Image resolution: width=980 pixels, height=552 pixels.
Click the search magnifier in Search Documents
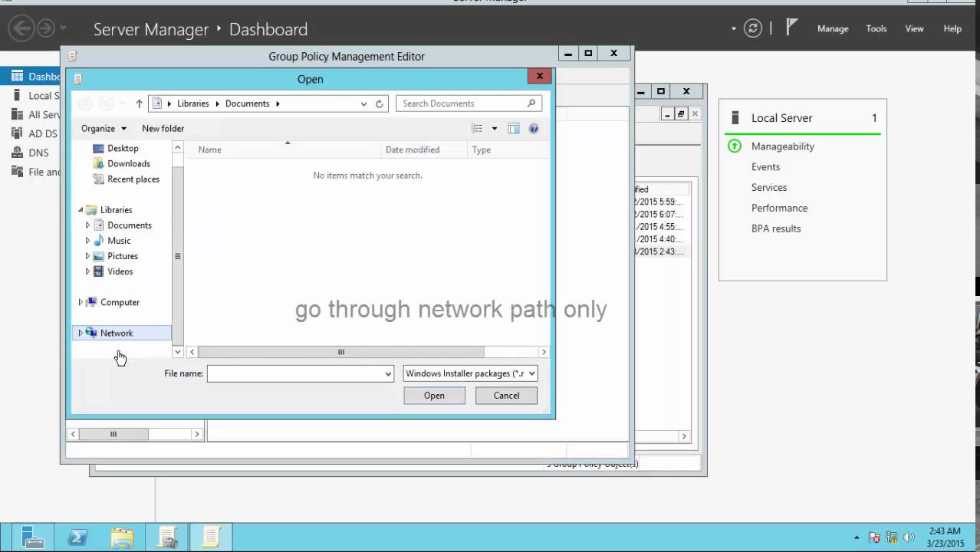click(x=531, y=103)
